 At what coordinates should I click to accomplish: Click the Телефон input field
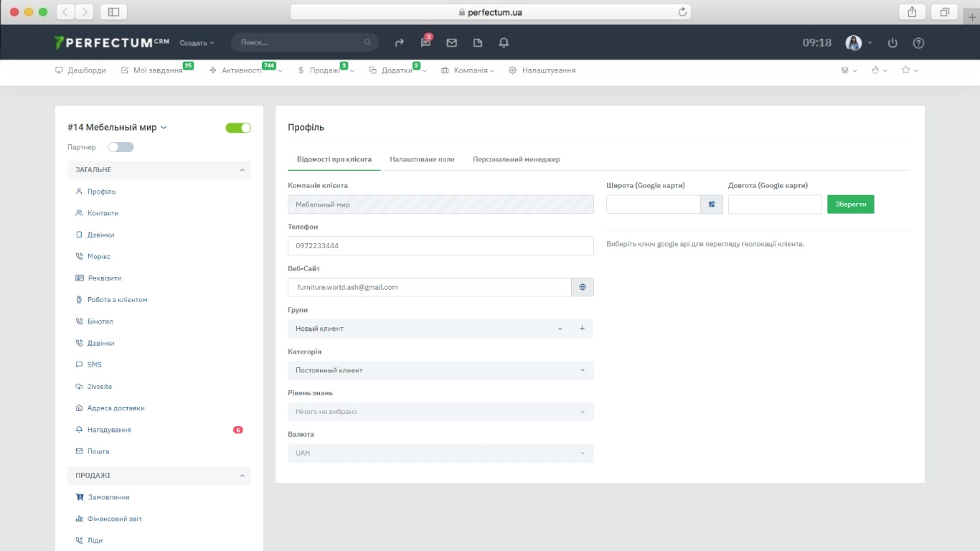click(440, 245)
